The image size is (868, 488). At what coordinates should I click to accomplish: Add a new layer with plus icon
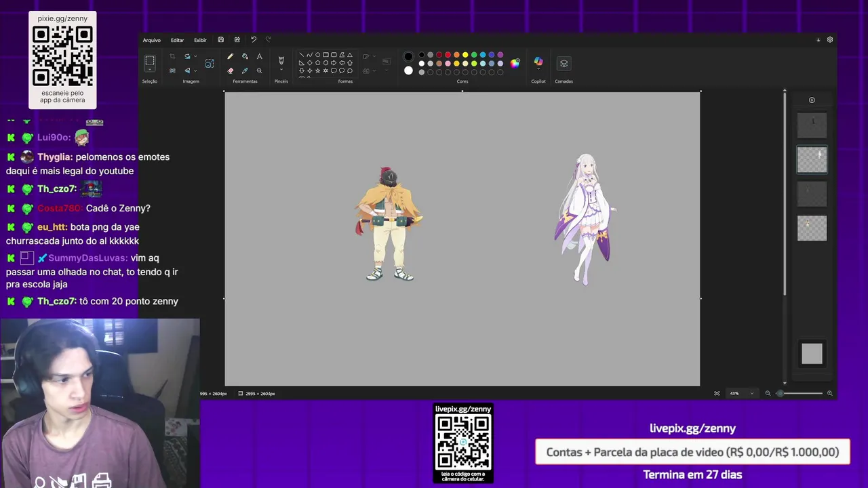(x=812, y=100)
